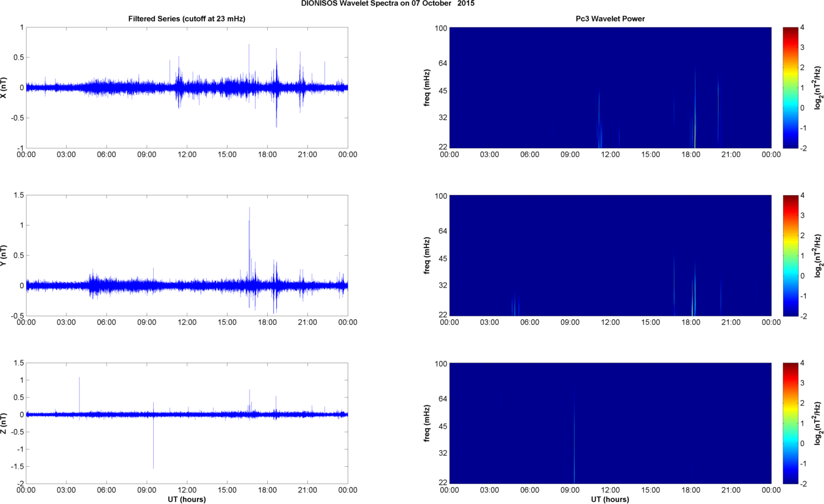This screenshot has height=504, width=824.
Task: Click the 12:00 tick under the X series plot
Action: [187, 154]
